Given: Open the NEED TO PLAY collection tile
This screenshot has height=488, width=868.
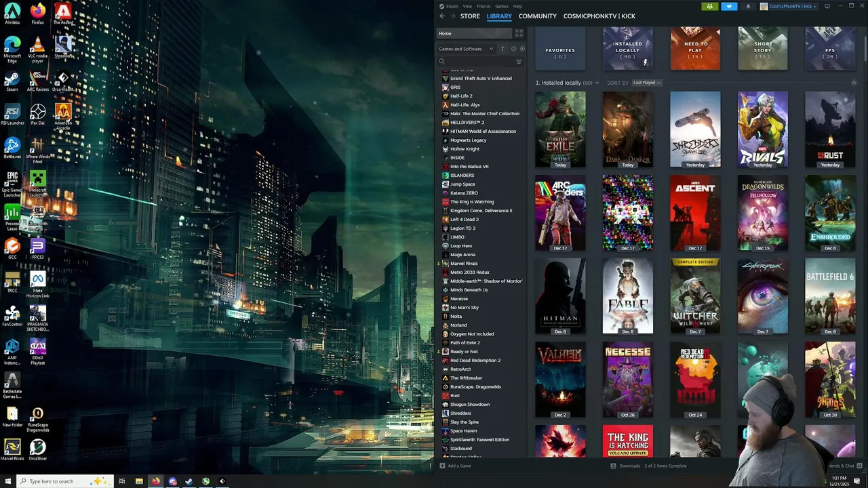Looking at the screenshot, I should pyautogui.click(x=695, y=49).
